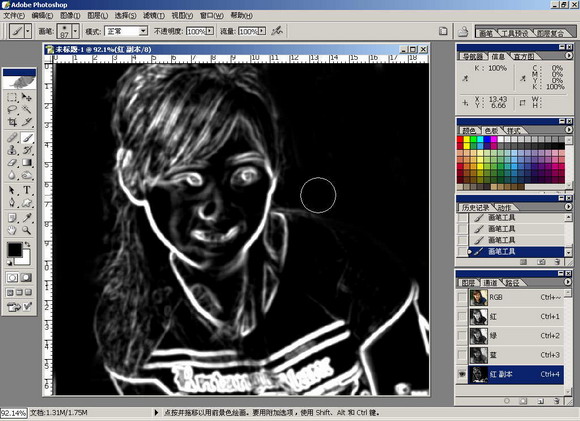Viewport: 580px width, 421px height.
Task: Select the Eraser tool
Action: tap(12, 162)
